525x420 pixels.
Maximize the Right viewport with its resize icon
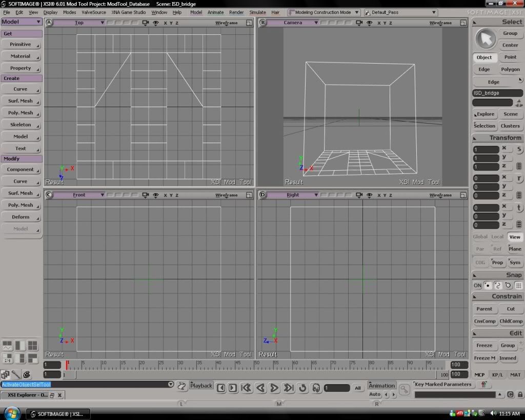463,195
